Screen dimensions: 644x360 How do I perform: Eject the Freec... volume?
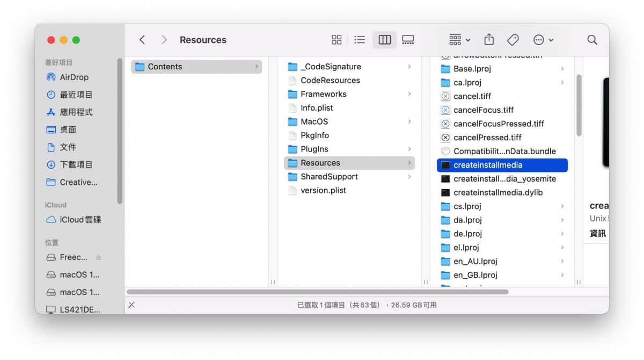click(x=98, y=257)
